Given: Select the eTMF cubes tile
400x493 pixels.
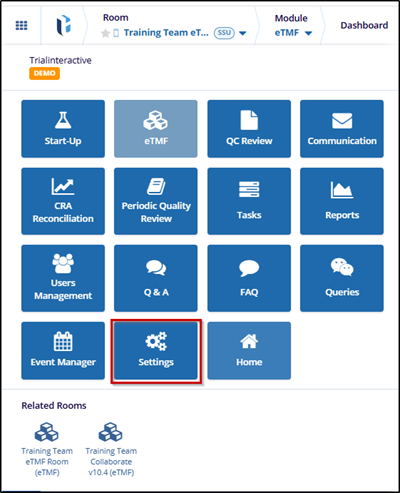Looking at the screenshot, I should pos(156,129).
